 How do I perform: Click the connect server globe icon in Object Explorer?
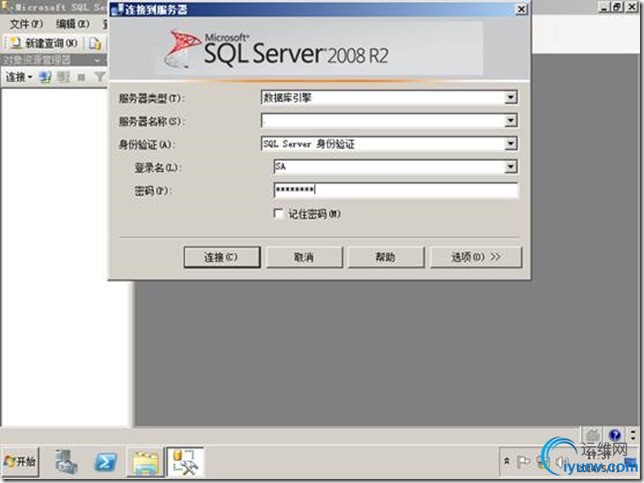[45, 76]
